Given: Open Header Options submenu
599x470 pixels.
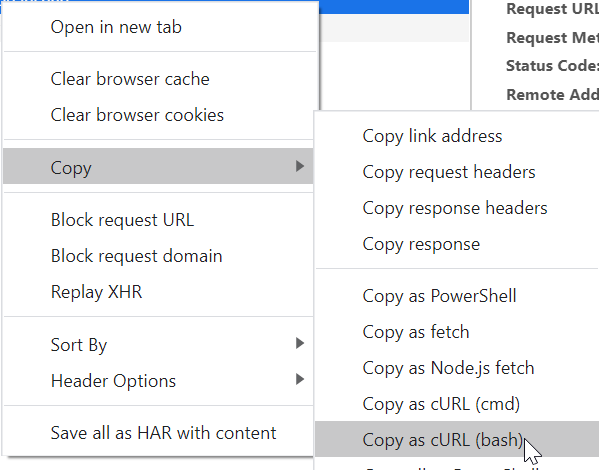Looking at the screenshot, I should tap(158, 381).
